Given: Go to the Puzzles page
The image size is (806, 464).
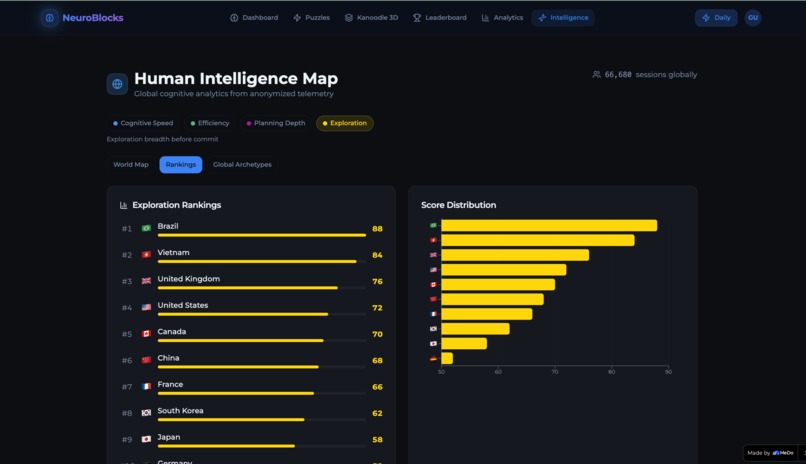Looking at the screenshot, I should point(312,17).
